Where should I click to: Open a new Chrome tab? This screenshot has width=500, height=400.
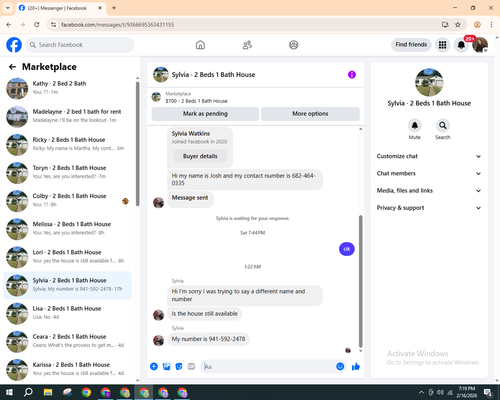point(114,8)
